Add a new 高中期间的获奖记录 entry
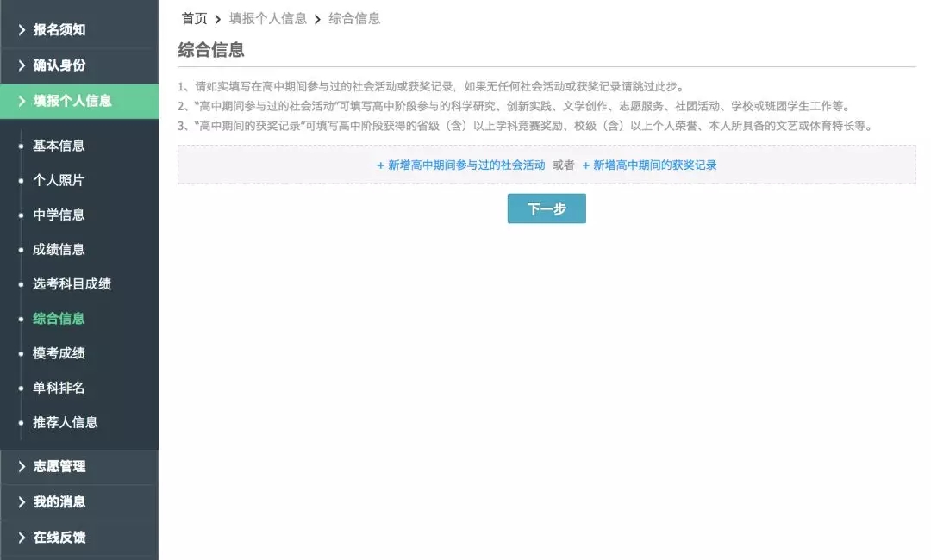931x560 pixels. [x=649, y=165]
